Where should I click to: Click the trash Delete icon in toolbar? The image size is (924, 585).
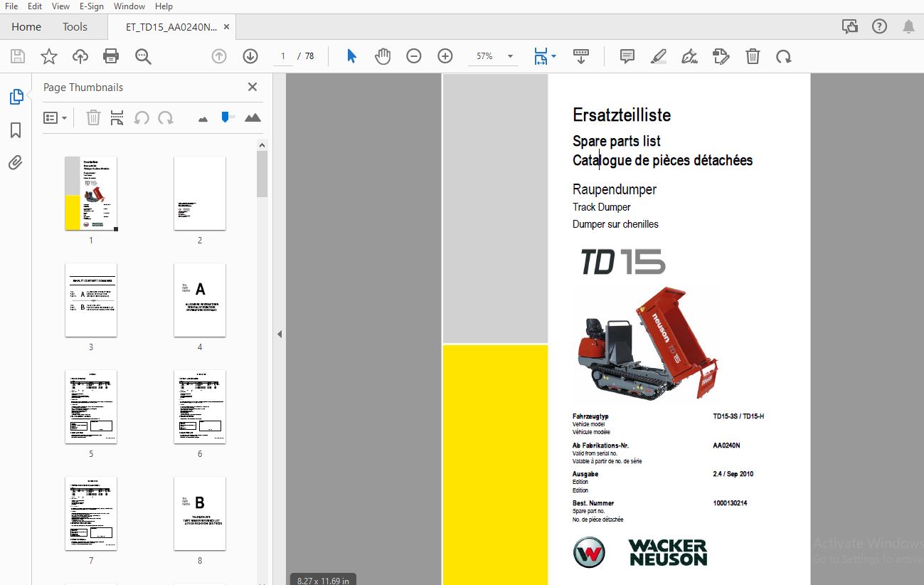[753, 56]
